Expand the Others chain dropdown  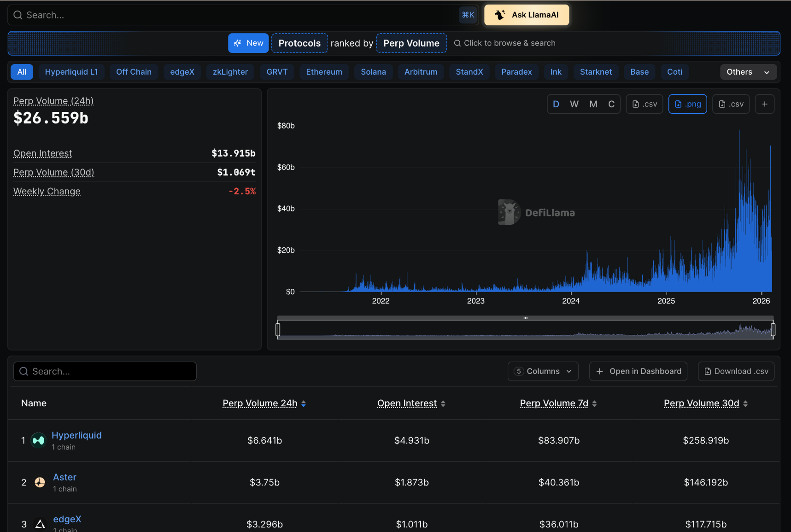[748, 72]
